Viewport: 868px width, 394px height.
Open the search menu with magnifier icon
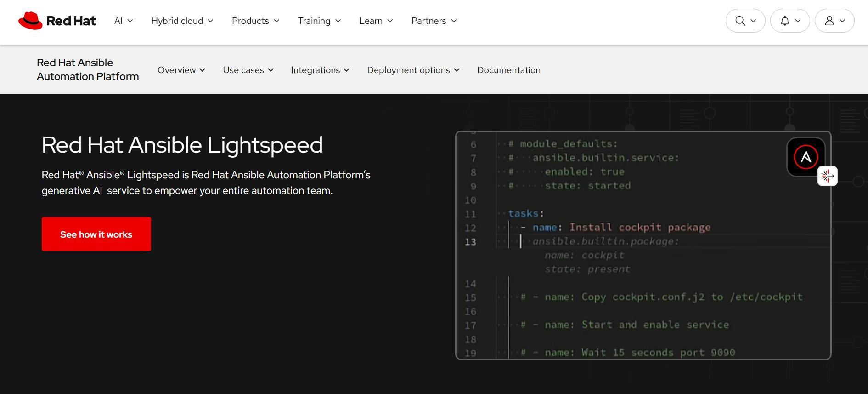(x=745, y=21)
